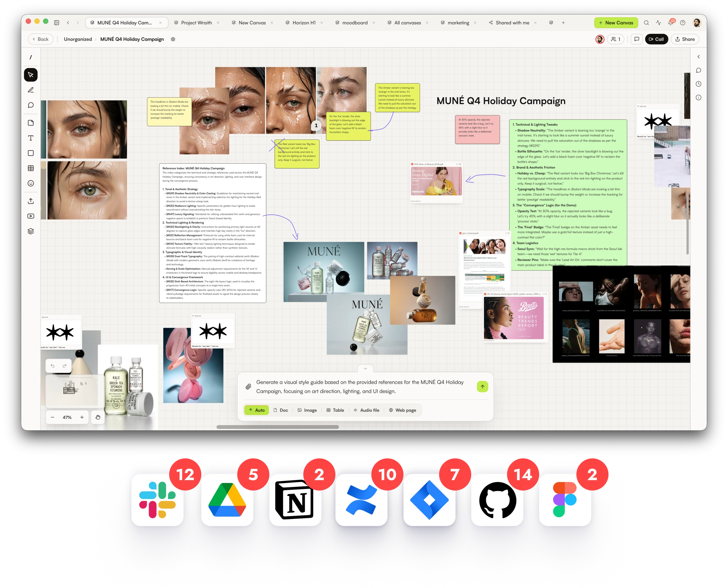The width and height of the screenshot is (728, 588).
Task: Close the MUNÉ Q4 Holiday Campaign tab
Action: [x=160, y=23]
